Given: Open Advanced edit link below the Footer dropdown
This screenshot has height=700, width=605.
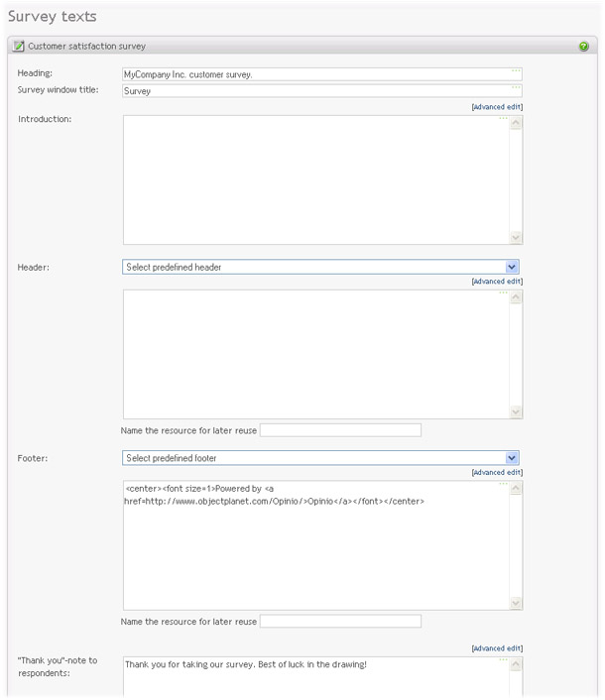Looking at the screenshot, I should coord(497,472).
